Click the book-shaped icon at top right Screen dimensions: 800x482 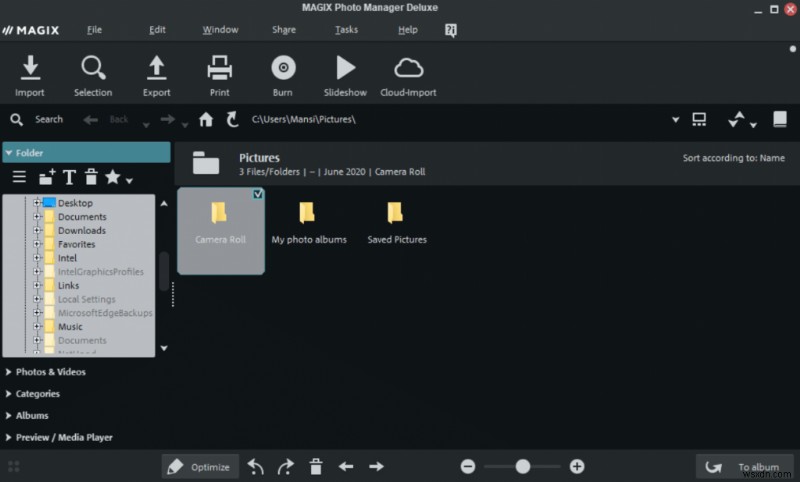click(780, 119)
